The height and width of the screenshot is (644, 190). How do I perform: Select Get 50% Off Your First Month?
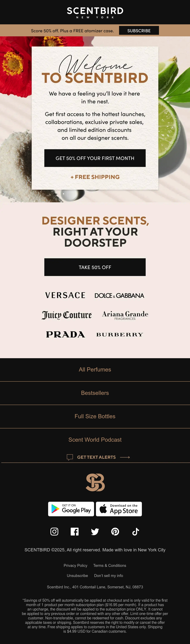95,158
